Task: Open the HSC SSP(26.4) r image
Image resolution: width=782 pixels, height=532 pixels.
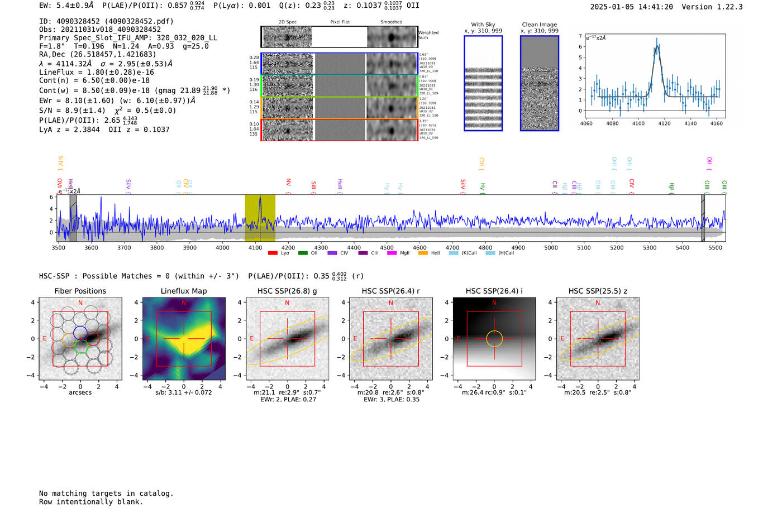Action: pyautogui.click(x=391, y=339)
